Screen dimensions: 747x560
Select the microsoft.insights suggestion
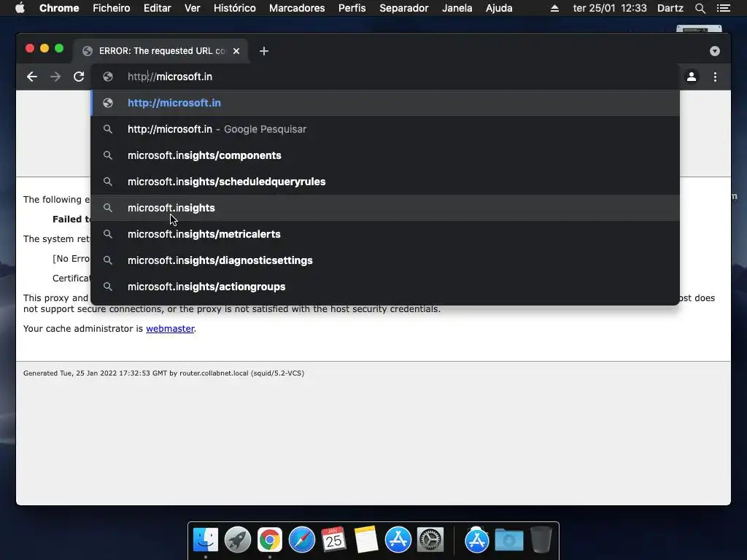385,208
